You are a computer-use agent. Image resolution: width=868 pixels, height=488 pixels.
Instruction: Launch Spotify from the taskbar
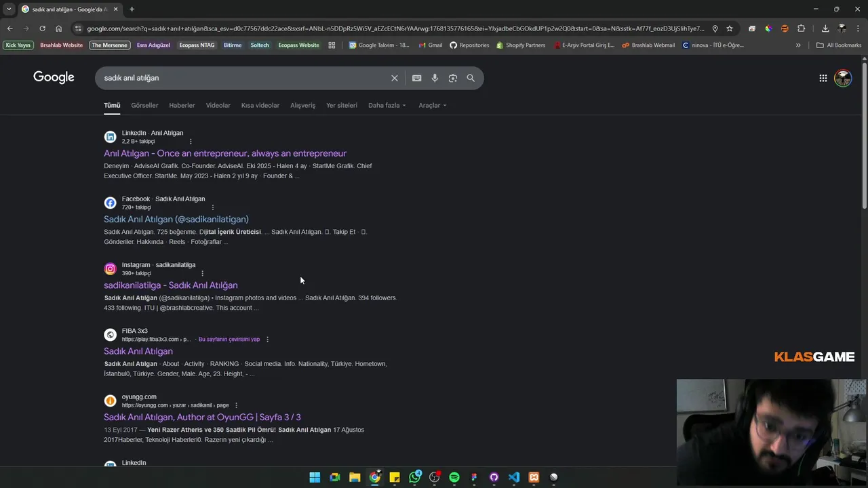pyautogui.click(x=454, y=477)
